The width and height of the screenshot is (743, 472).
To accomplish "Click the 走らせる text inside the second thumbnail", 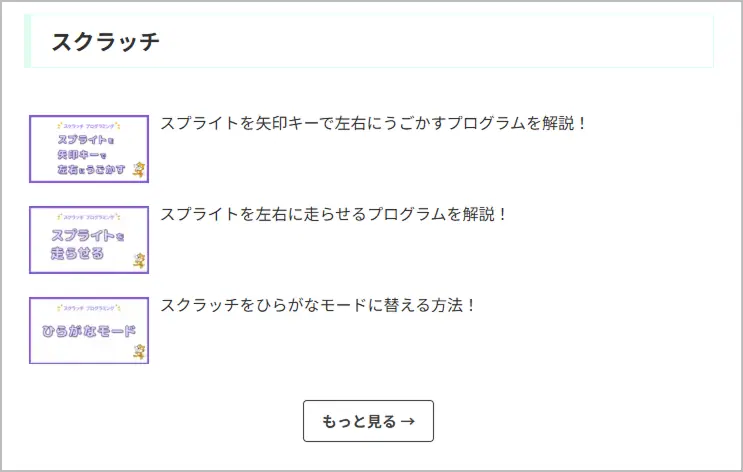I will 77,253.
